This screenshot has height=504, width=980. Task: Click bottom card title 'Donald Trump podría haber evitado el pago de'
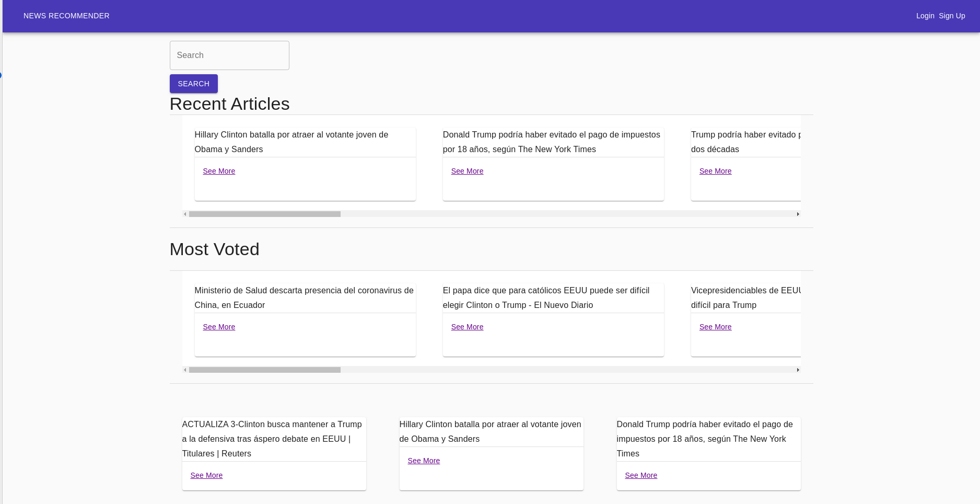click(705, 439)
